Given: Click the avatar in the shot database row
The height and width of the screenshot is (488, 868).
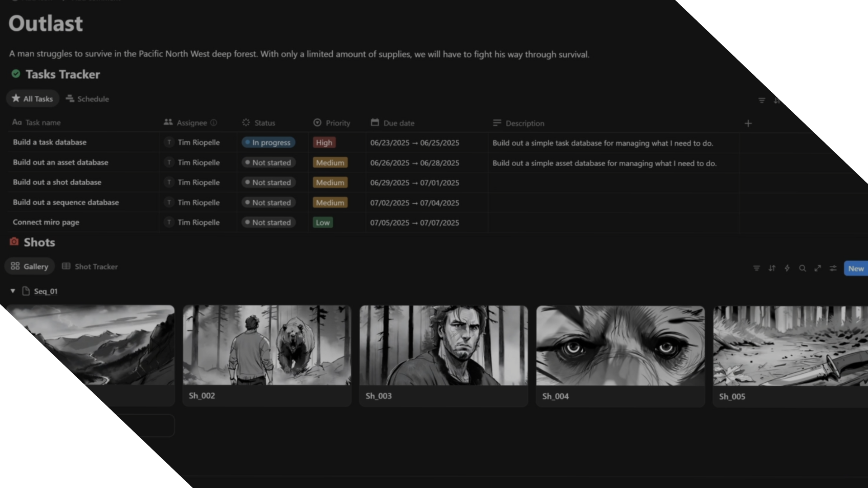Looking at the screenshot, I should coord(169,182).
